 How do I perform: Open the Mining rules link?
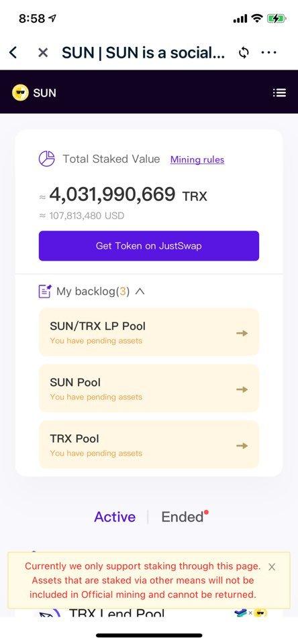(197, 159)
